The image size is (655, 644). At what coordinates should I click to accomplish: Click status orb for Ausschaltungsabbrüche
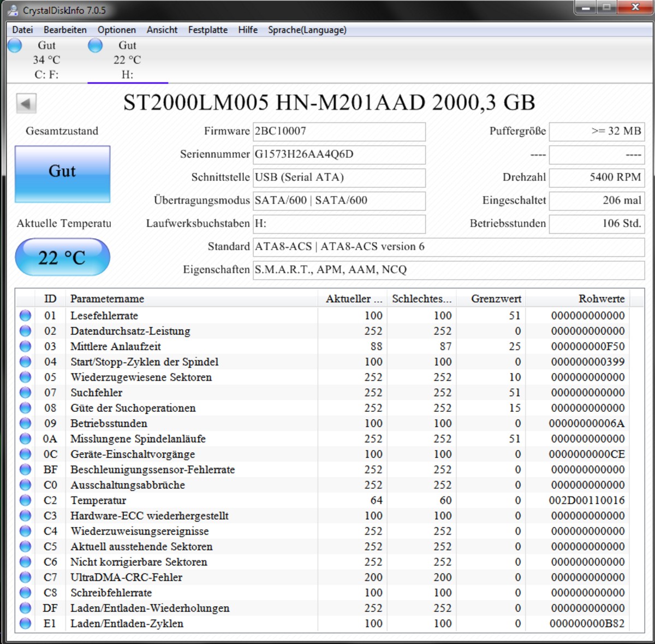tap(25, 485)
